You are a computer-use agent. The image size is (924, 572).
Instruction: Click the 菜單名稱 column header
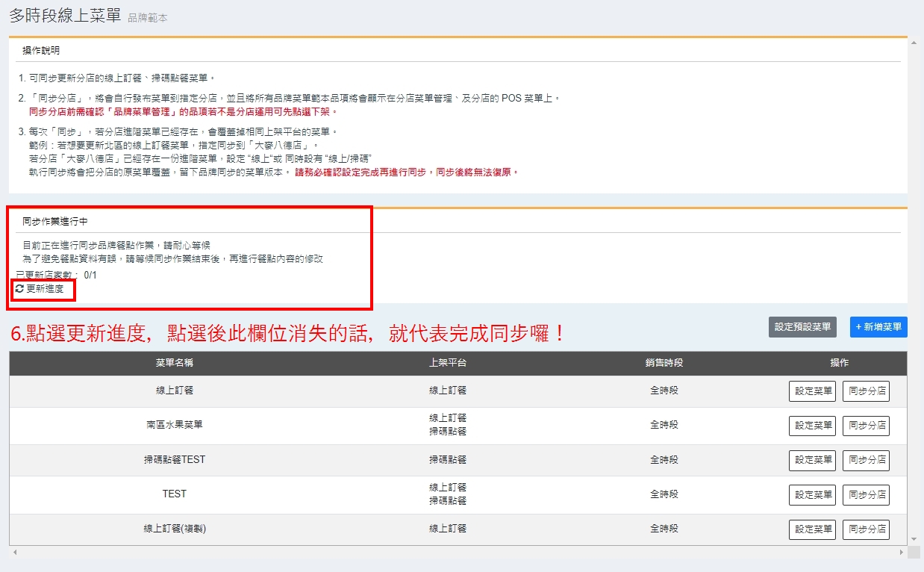(175, 363)
